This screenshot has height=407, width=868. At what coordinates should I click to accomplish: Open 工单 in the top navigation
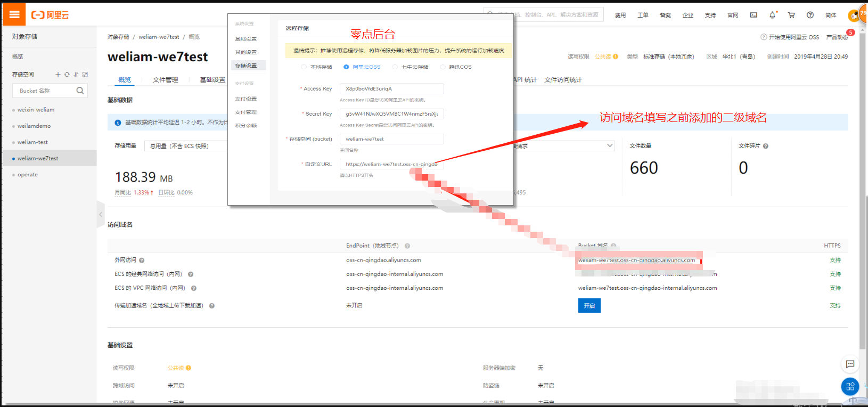click(x=643, y=15)
